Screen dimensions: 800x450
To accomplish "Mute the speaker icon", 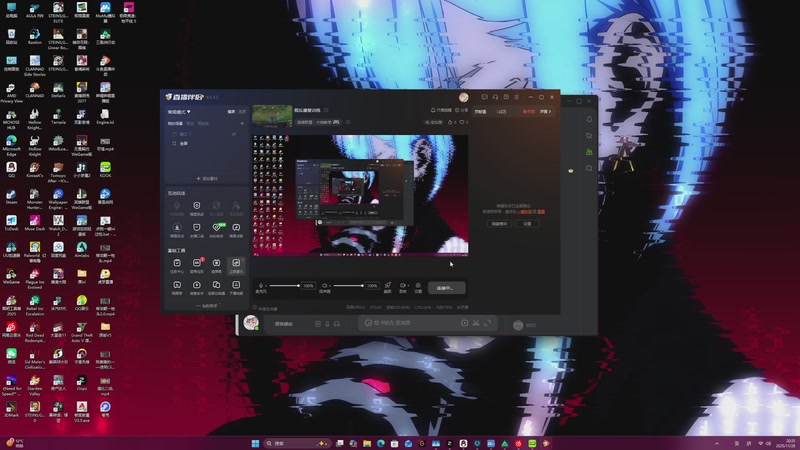I will 324,286.
